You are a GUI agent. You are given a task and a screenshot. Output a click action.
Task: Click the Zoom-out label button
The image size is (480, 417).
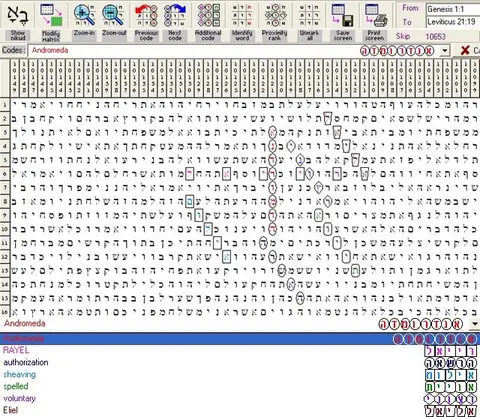[x=114, y=36]
